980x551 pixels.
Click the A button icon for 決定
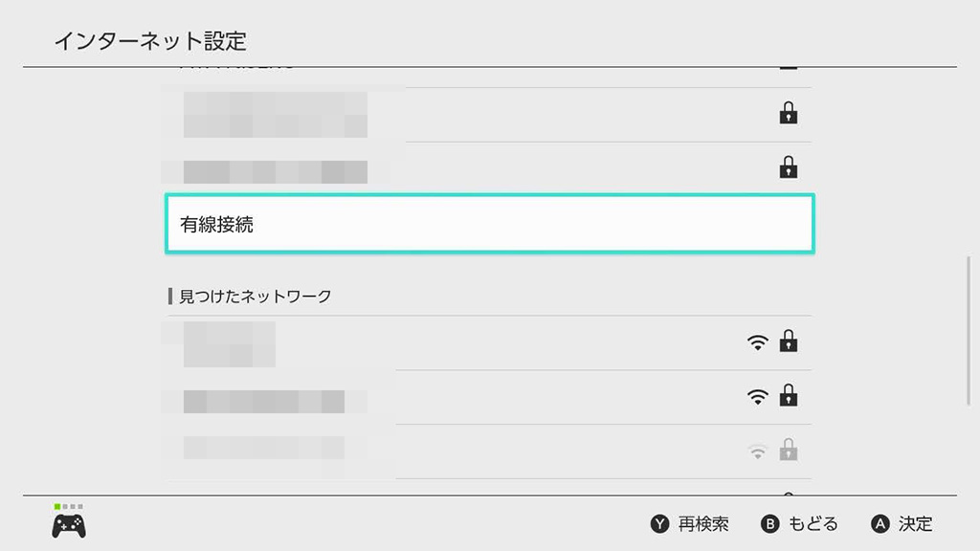click(x=880, y=523)
